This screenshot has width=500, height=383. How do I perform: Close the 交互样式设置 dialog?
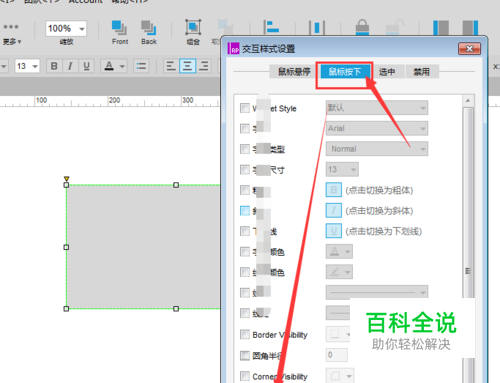pos(469,49)
